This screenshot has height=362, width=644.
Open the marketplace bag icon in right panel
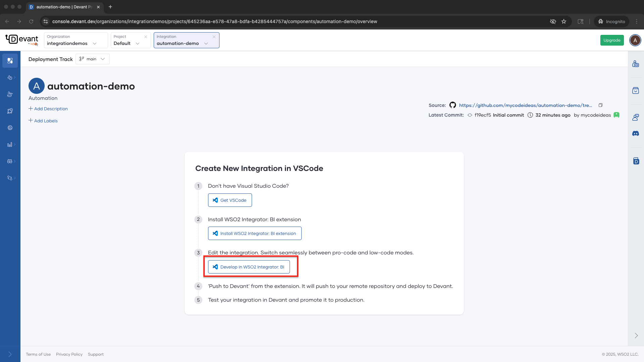click(x=636, y=90)
